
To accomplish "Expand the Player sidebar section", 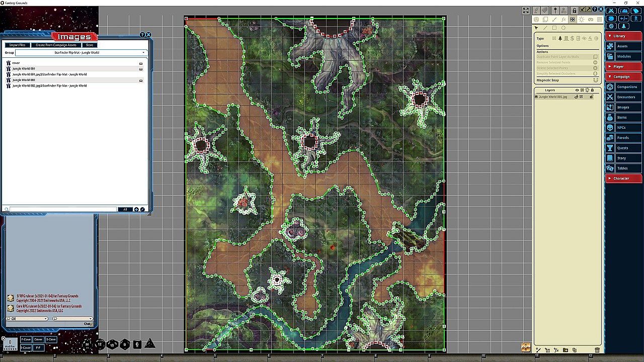I will point(624,66).
